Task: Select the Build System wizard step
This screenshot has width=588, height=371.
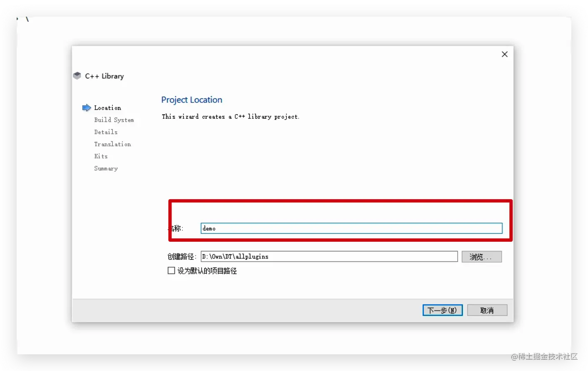Action: point(114,120)
